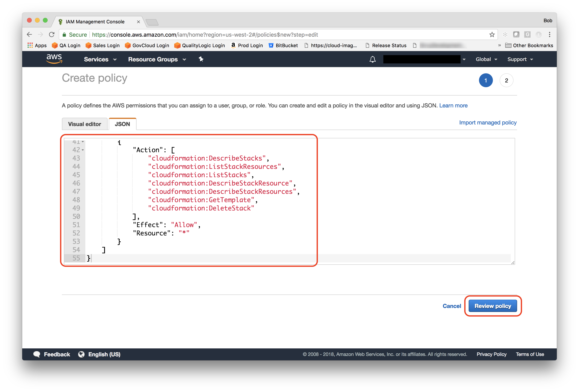Expand the Resource Groups dropdown
The height and width of the screenshot is (392, 579).
point(157,59)
